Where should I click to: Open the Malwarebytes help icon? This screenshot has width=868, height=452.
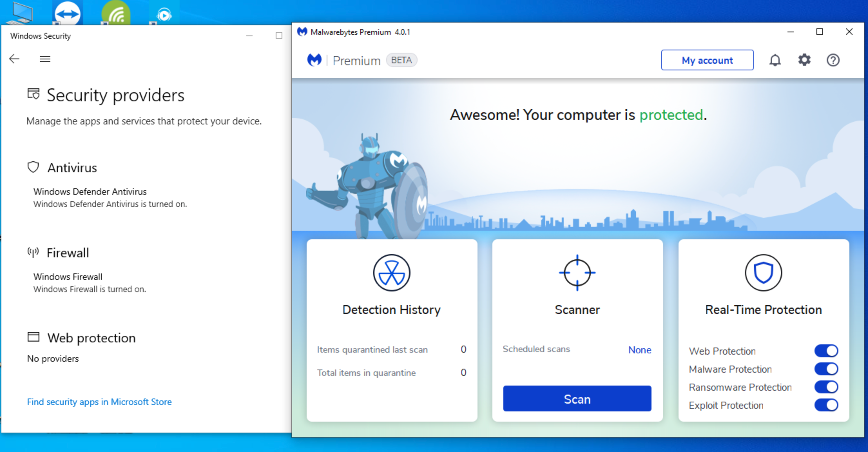833,60
